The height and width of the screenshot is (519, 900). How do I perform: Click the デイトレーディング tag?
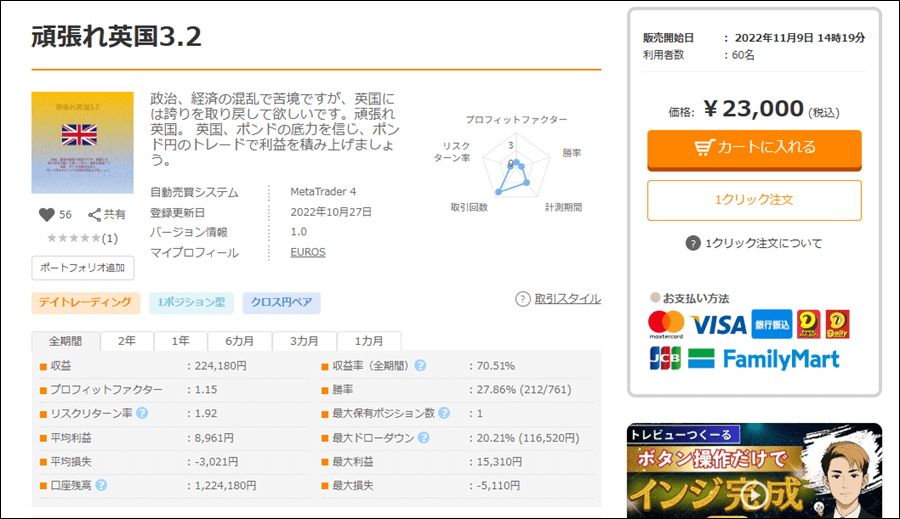click(85, 302)
